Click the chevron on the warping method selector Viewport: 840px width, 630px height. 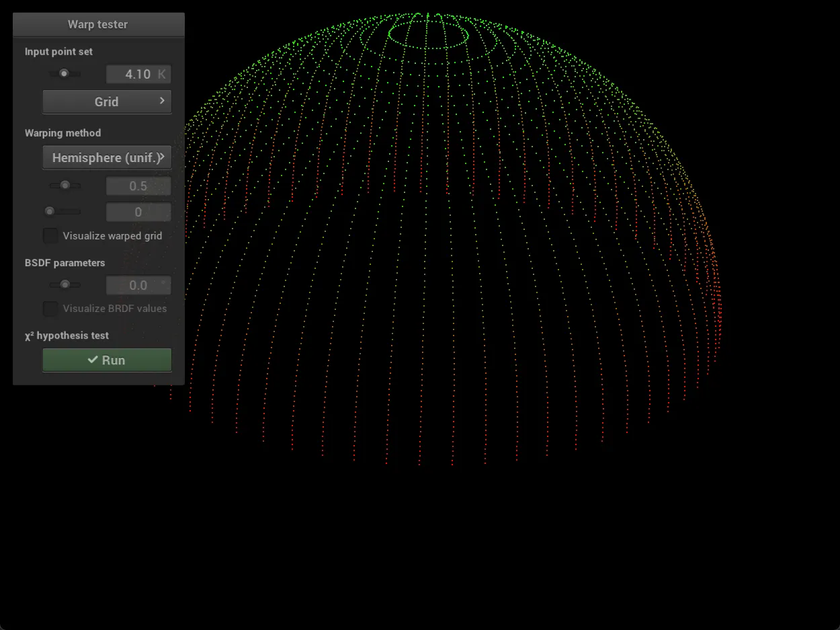click(162, 157)
